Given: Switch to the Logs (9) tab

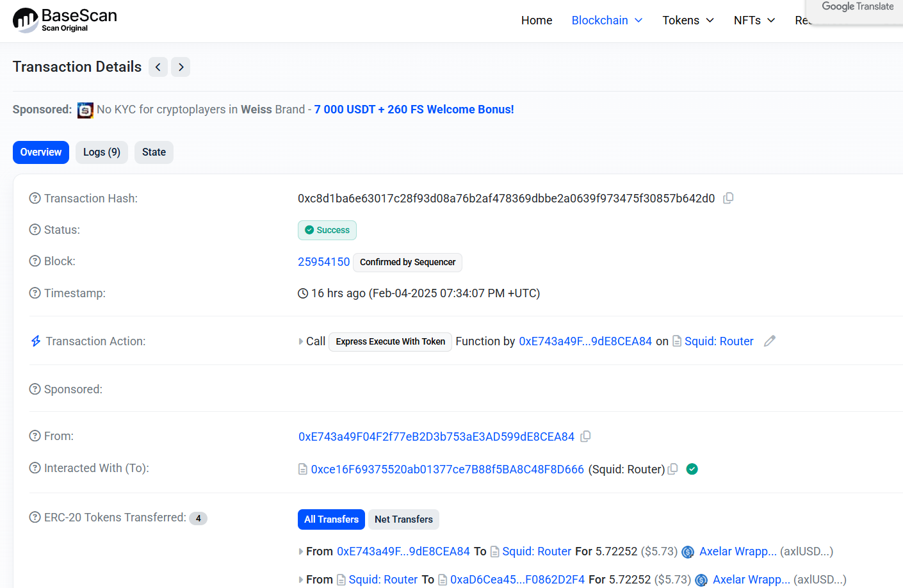Looking at the screenshot, I should pos(102,152).
